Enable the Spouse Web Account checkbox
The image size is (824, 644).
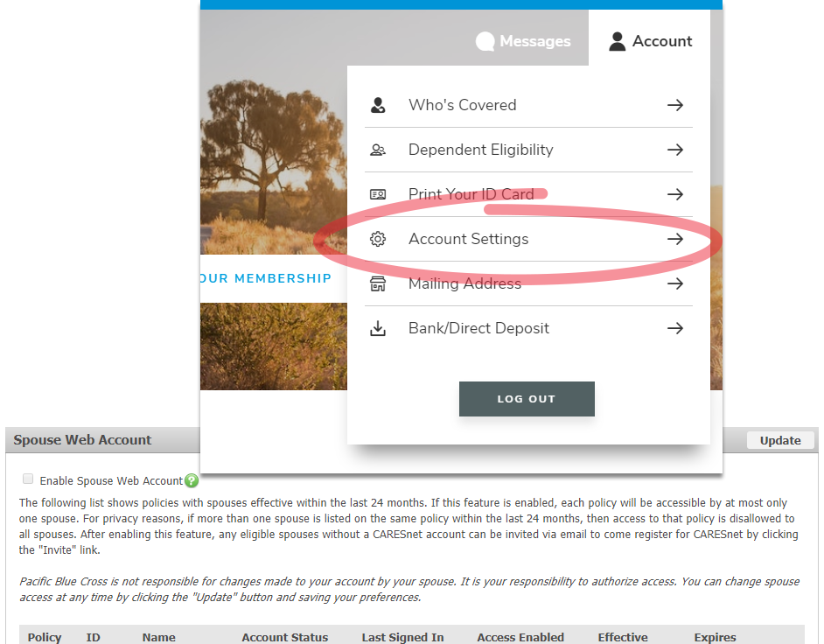click(28, 479)
